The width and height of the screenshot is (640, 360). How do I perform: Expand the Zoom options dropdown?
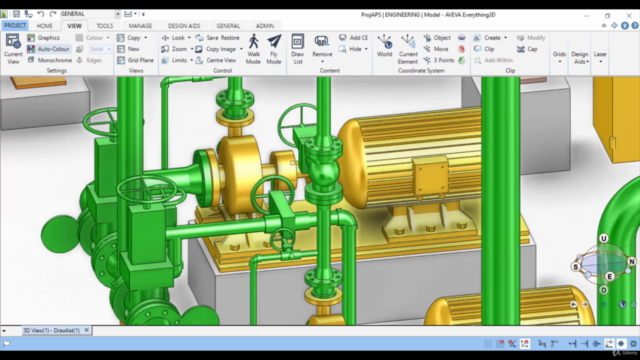pos(192,49)
